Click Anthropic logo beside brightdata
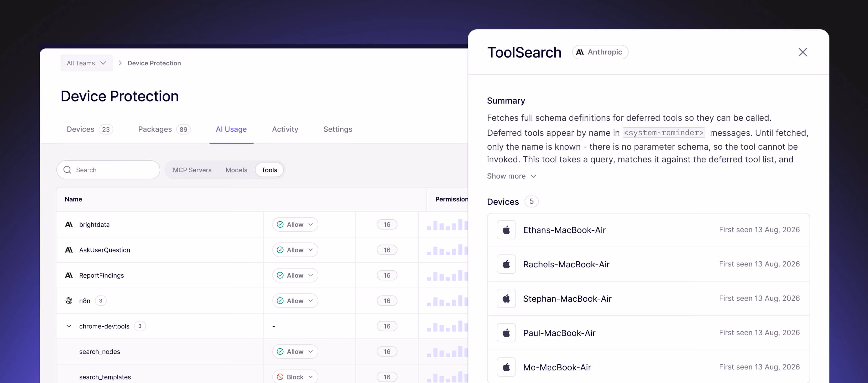This screenshot has width=868, height=383. click(x=69, y=225)
